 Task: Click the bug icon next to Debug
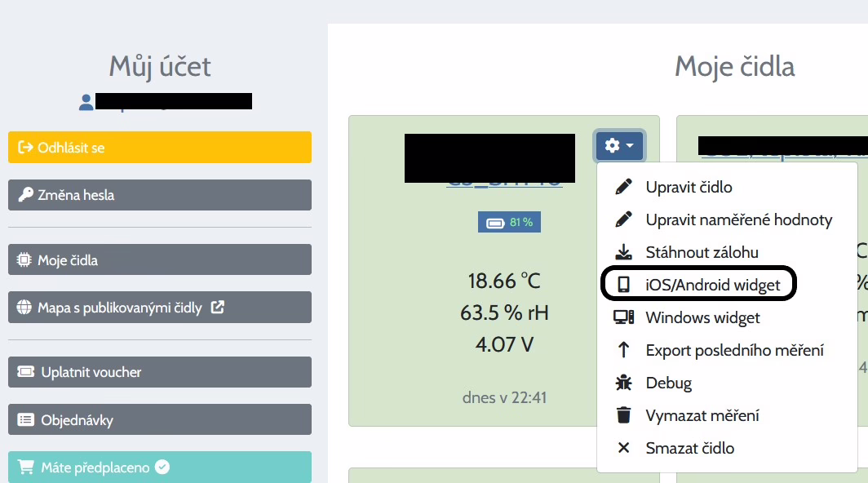[x=624, y=383]
